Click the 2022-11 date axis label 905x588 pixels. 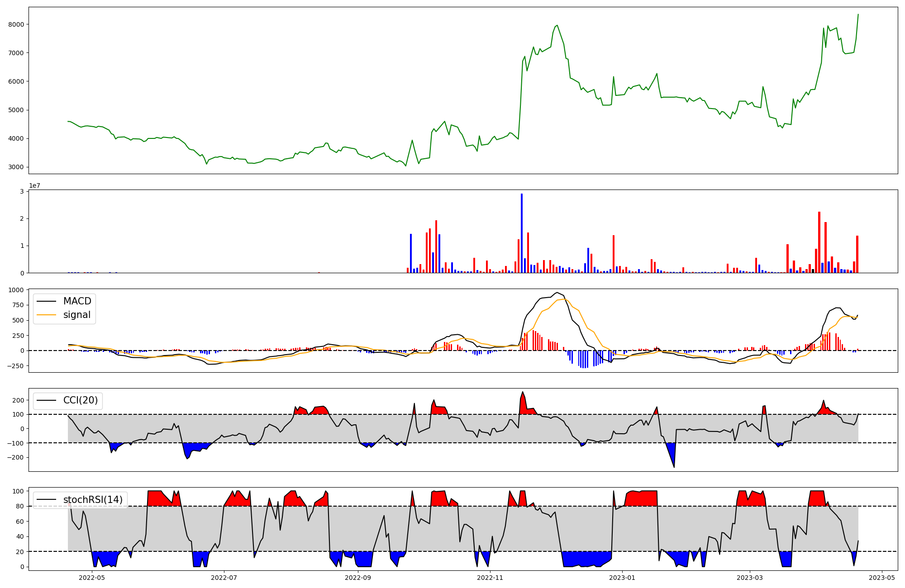[490, 578]
